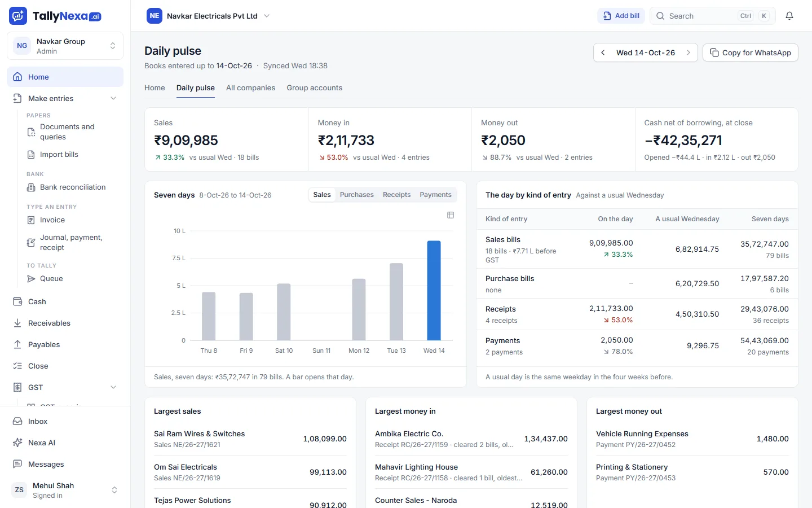Click Copy for WhatsApp button
This screenshot has width=812, height=508.
(751, 52)
